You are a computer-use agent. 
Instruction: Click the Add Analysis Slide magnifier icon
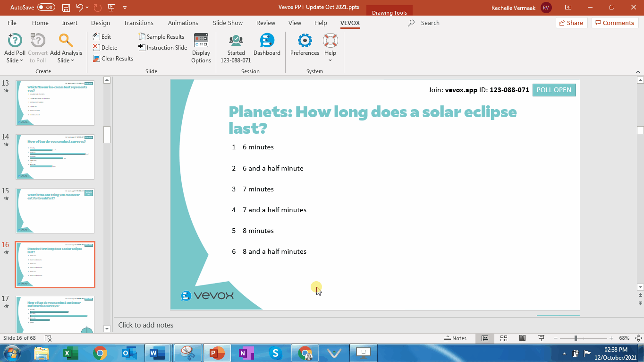point(66,41)
